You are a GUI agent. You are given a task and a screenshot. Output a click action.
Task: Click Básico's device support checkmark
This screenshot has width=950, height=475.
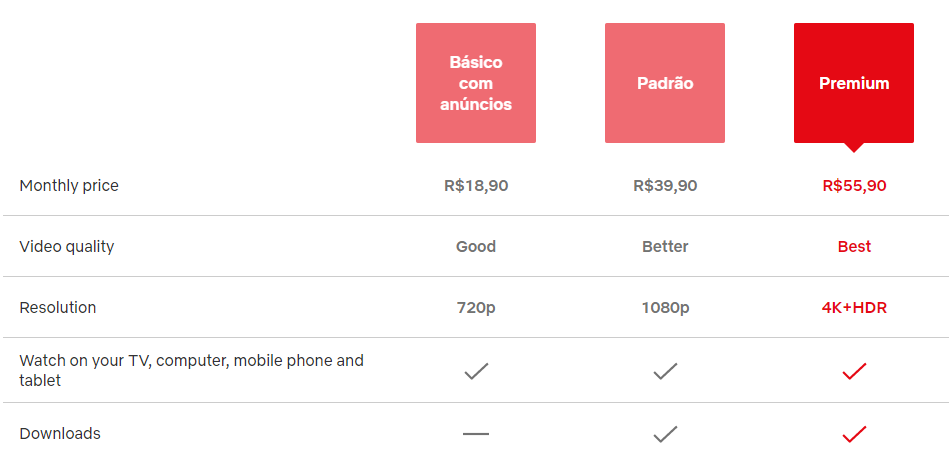tap(476, 371)
